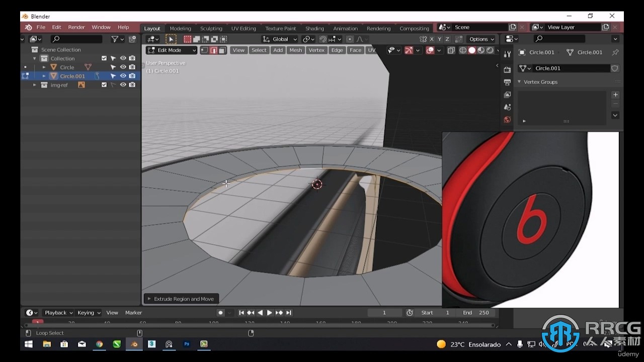Enable vertex select mode
Viewport: 644px width, 362px height.
[204, 50]
